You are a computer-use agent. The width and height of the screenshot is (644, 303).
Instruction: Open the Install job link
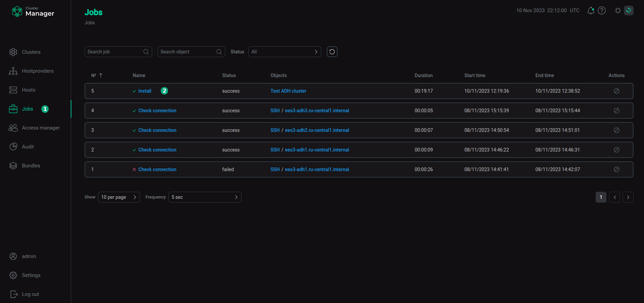click(145, 91)
